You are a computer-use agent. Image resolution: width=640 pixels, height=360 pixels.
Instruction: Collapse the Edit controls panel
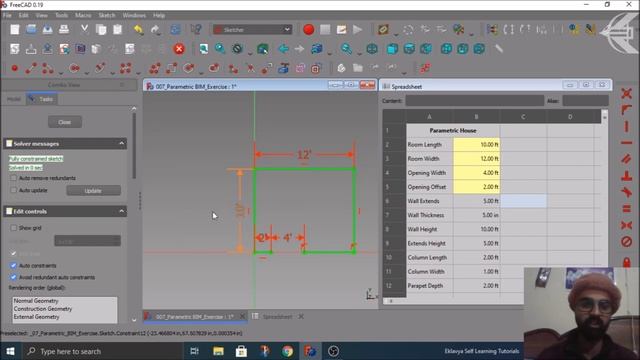121,211
